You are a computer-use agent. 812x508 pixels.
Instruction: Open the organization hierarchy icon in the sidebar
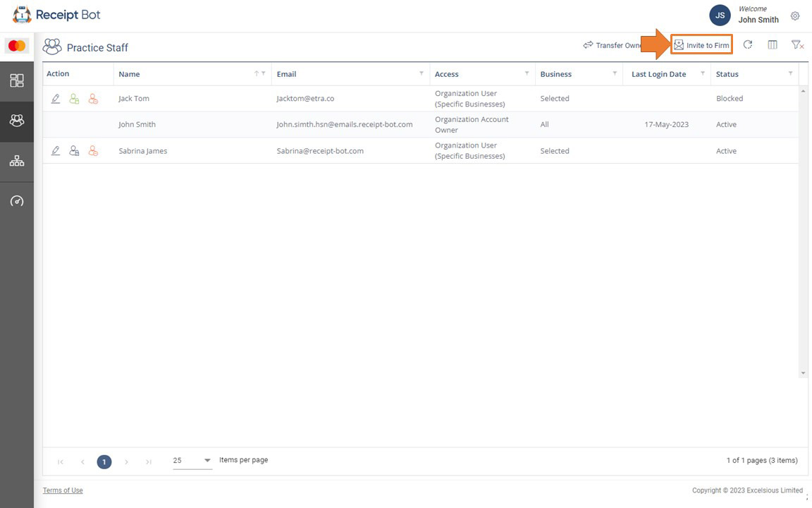coord(17,161)
